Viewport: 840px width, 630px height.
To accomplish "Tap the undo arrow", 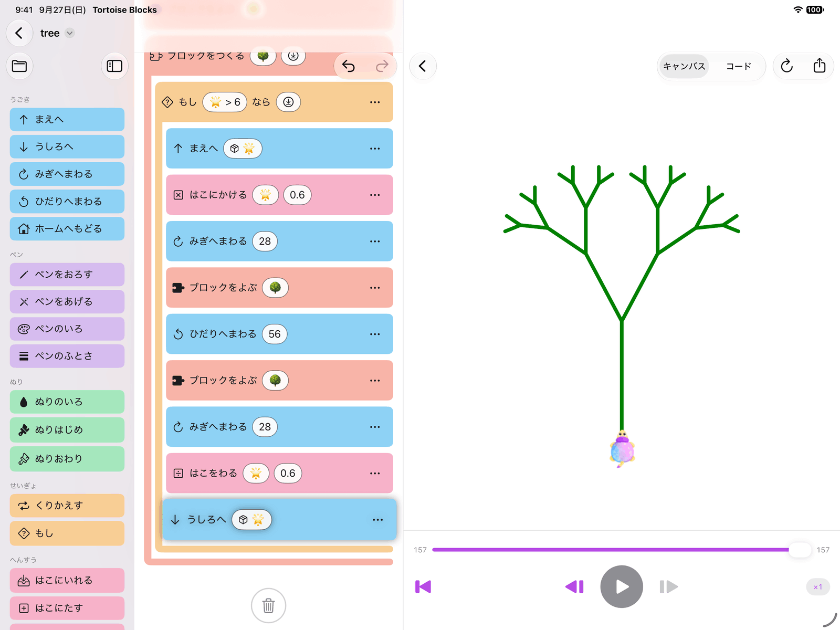I will (x=349, y=66).
